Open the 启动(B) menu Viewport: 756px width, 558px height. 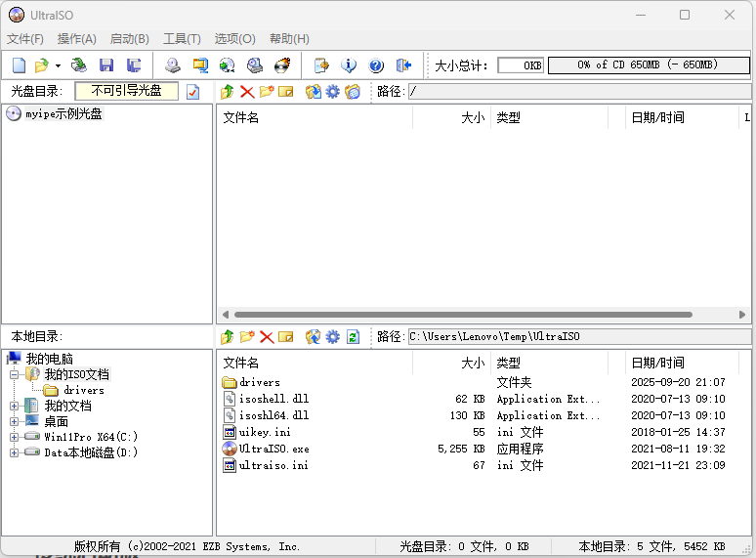(x=130, y=38)
